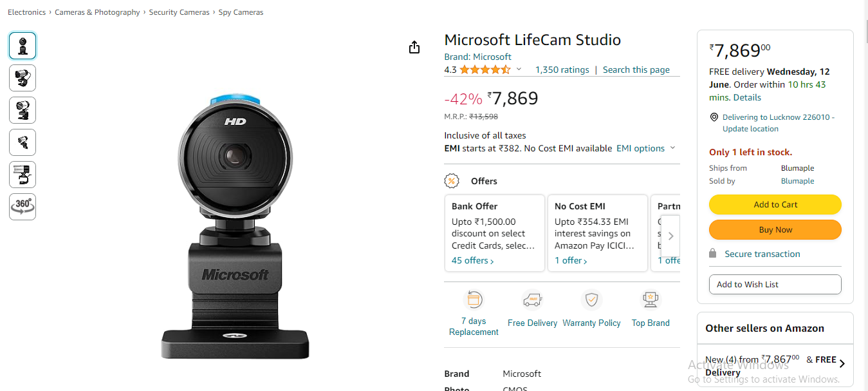This screenshot has width=868, height=391.
Task: Click the share icon above product image
Action: (414, 47)
